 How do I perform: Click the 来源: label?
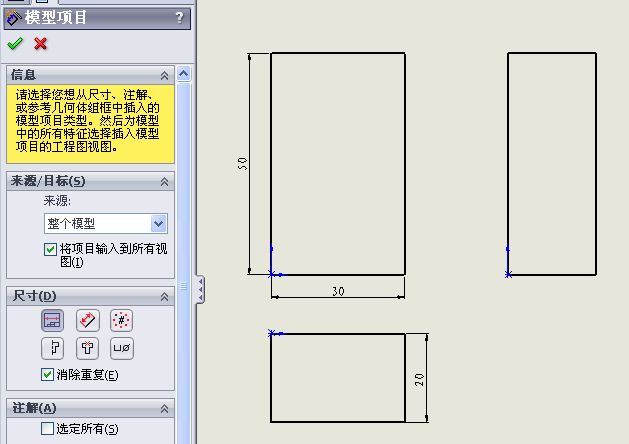click(x=57, y=201)
